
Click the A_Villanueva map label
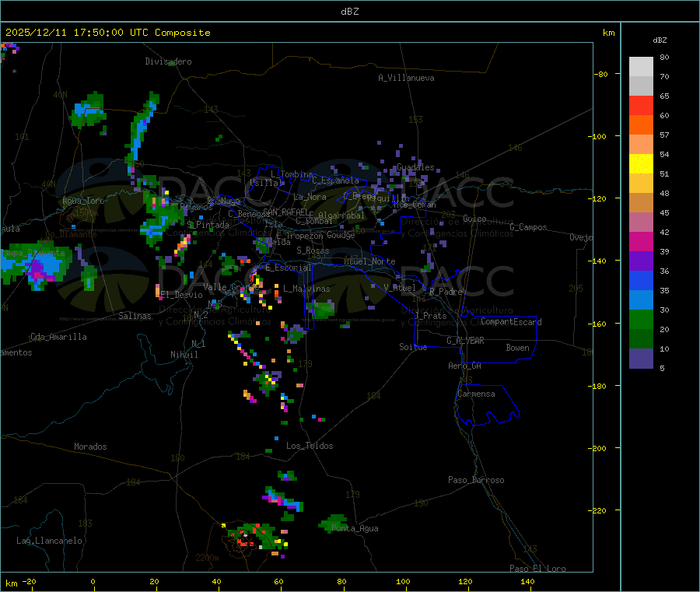click(406, 78)
